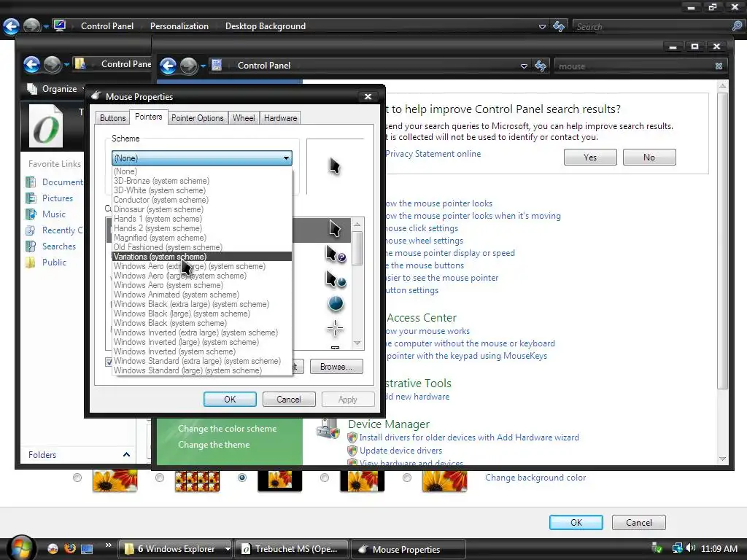Refresh the Desktop Background window
Screen dimensions: 747x560
(x=558, y=26)
